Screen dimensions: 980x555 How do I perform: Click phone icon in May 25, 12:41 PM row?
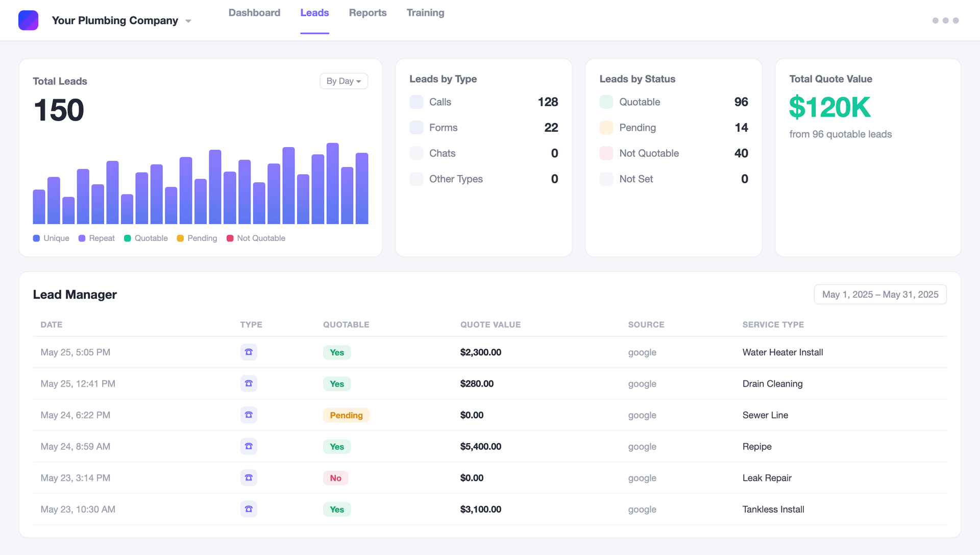pos(249,383)
